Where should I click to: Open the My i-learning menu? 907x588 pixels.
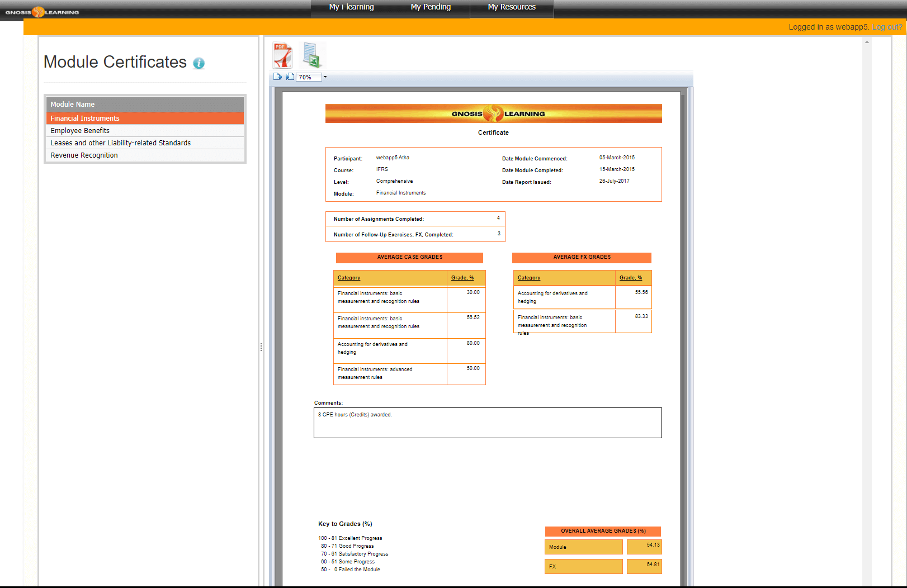[351, 7]
